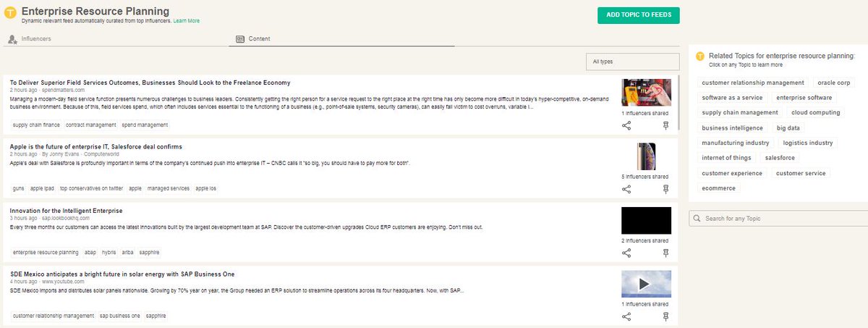Screen dimensions: 868x328
Task: Click the customer relationship management tag under SDE Mexico
Action: (x=54, y=316)
